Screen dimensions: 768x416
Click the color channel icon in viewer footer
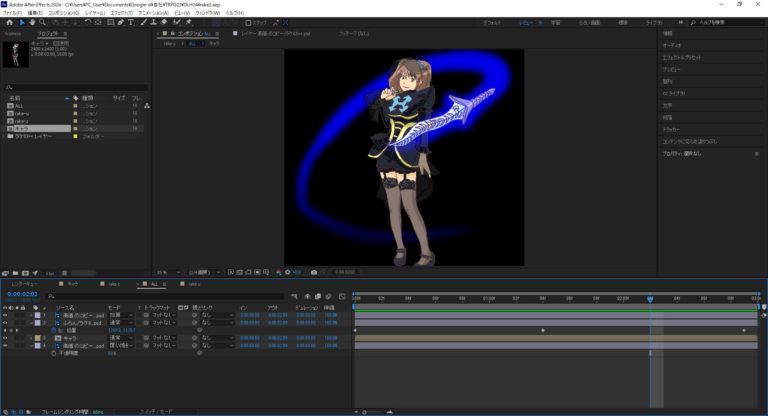(279, 272)
